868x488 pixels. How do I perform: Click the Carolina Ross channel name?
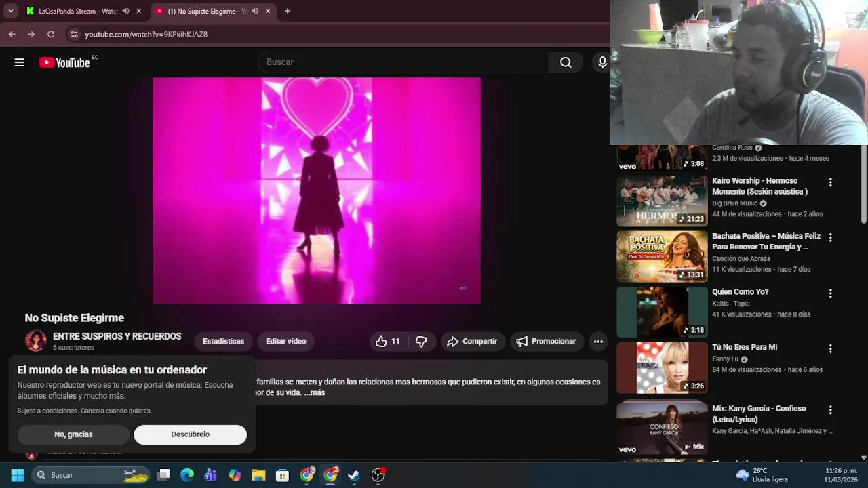tap(732, 148)
